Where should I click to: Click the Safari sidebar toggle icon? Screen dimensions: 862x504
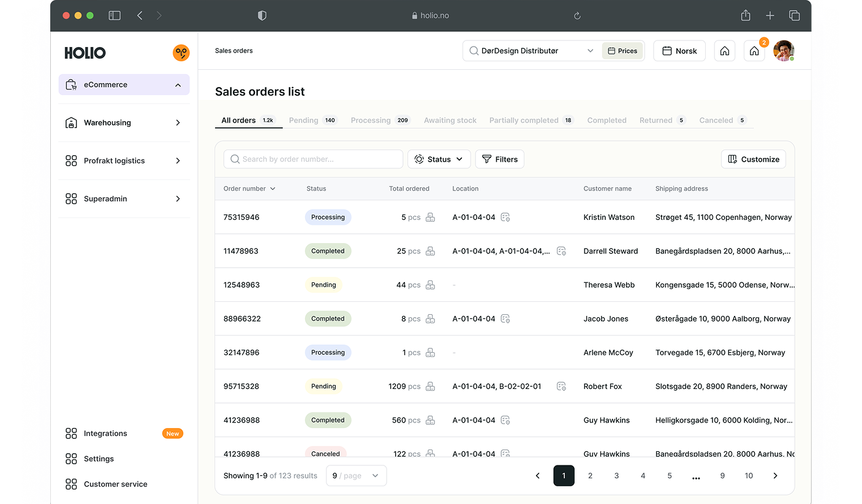[115, 15]
